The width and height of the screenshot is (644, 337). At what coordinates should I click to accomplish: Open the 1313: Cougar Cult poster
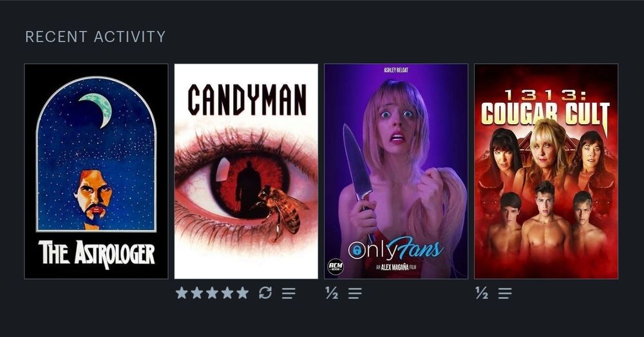coord(546,171)
